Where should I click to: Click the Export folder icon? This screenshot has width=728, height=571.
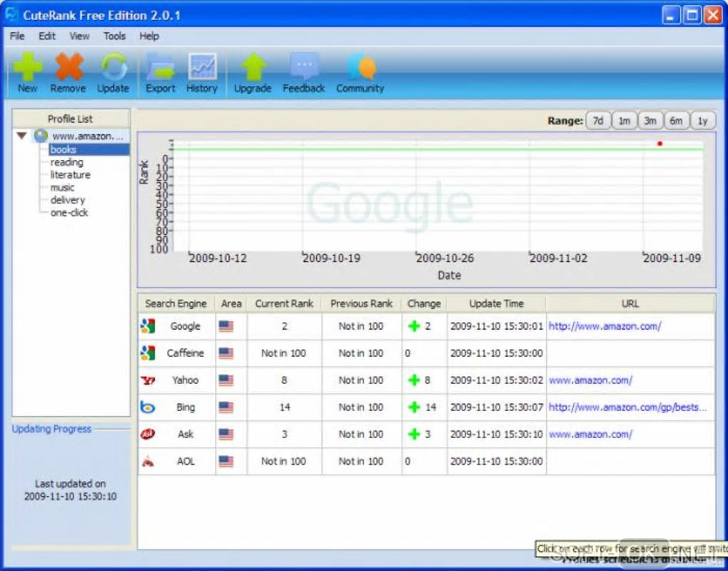point(161,67)
